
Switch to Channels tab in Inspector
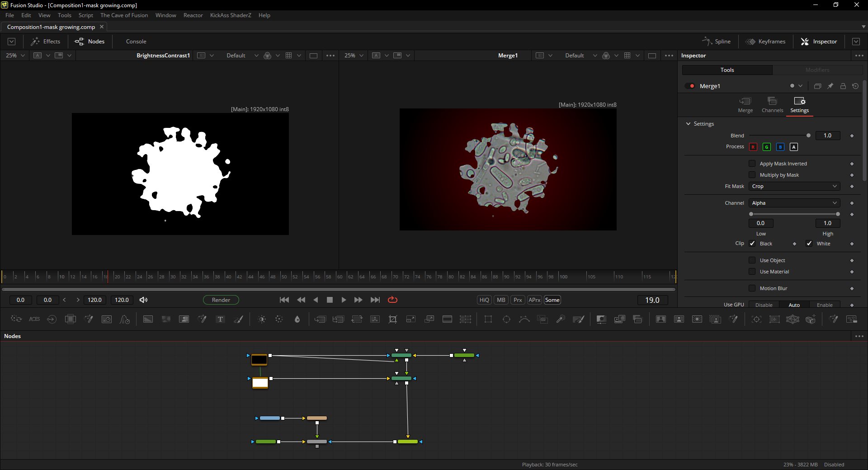tap(772, 105)
